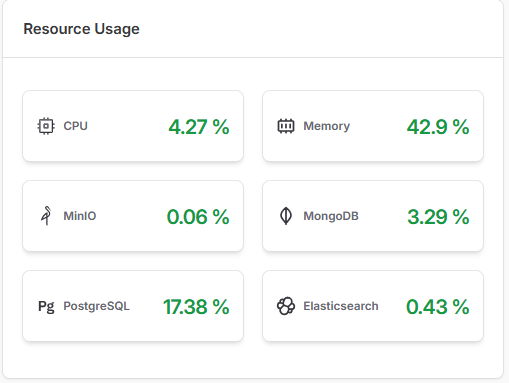Click the 42.9 % Memory value
The width and height of the screenshot is (509, 383).
click(x=438, y=127)
